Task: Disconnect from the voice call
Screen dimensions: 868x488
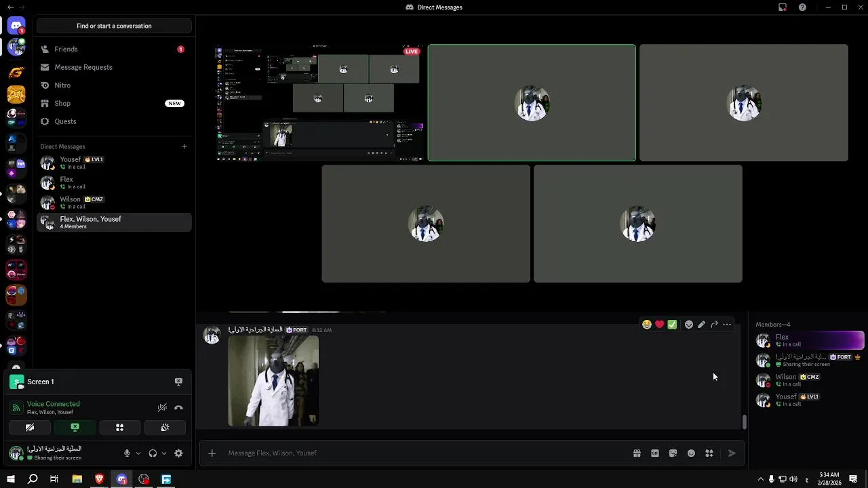Action: 178,408
